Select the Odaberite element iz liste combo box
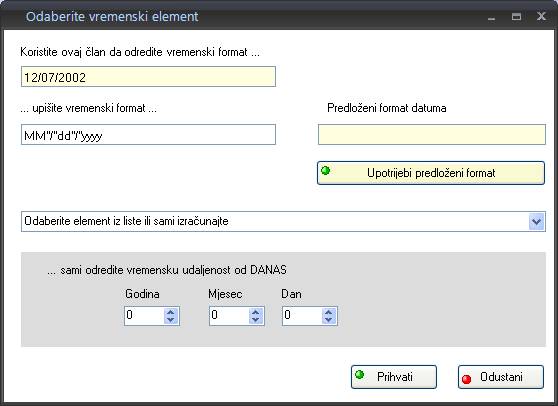 283,222
